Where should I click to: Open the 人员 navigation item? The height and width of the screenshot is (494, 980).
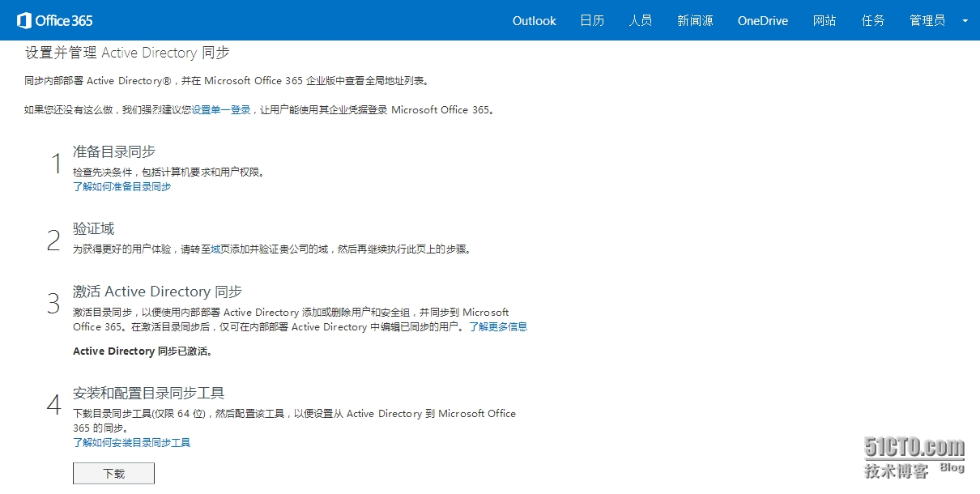pos(640,21)
